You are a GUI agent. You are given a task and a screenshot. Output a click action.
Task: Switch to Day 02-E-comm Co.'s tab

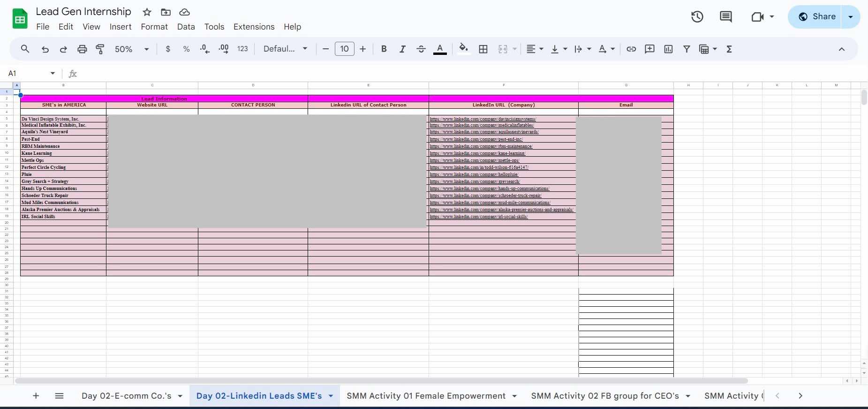pyautogui.click(x=127, y=396)
